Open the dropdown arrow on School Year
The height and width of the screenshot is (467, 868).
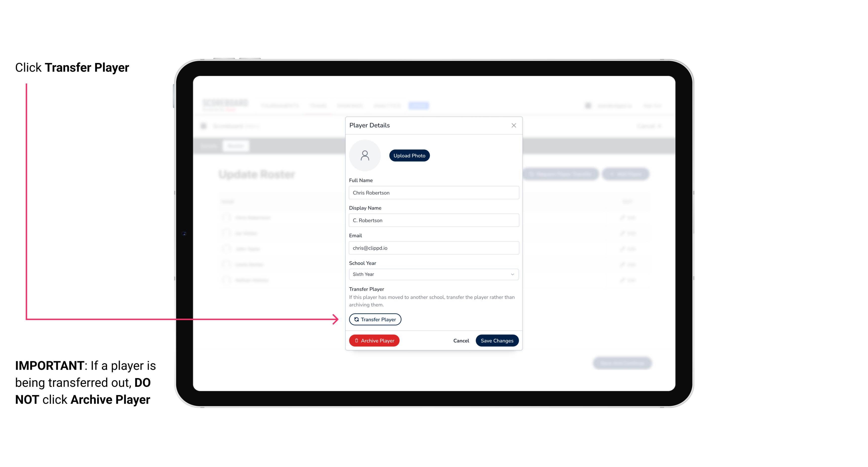pos(513,274)
